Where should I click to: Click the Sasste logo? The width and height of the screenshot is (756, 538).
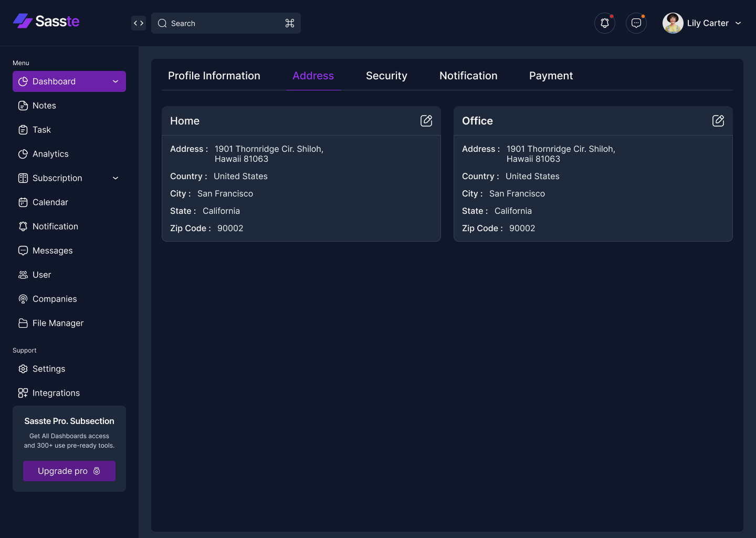pyautogui.click(x=46, y=21)
